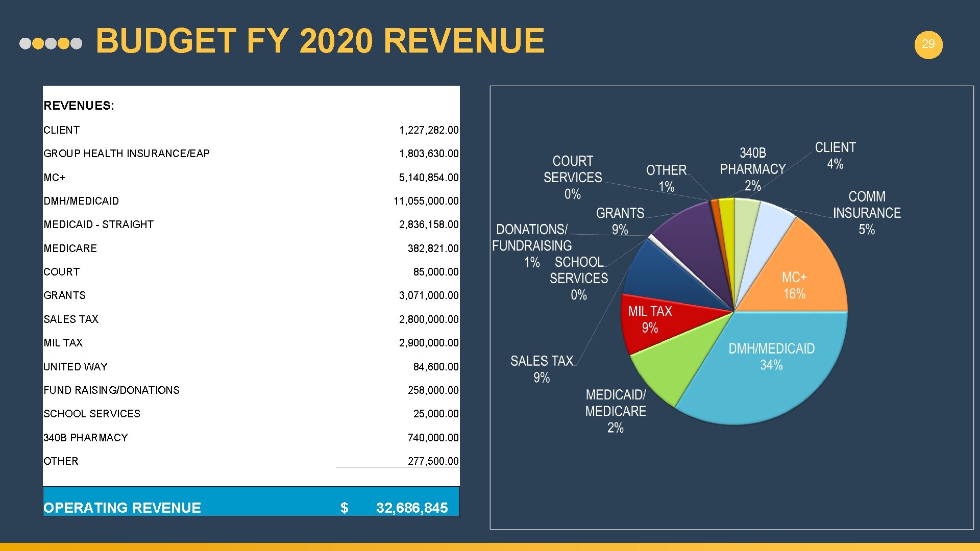The image size is (980, 551).
Task: Click the GRANTS table row label
Action: pyautogui.click(x=65, y=295)
